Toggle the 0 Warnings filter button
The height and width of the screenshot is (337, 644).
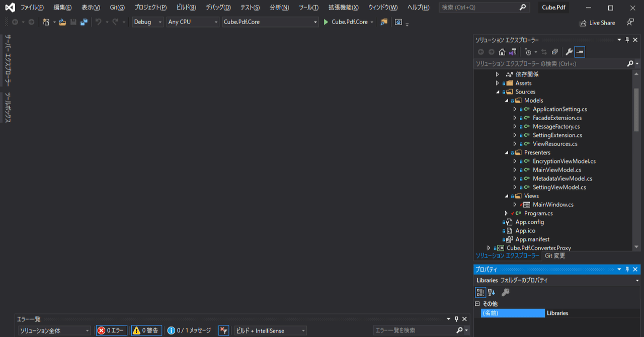tap(146, 330)
